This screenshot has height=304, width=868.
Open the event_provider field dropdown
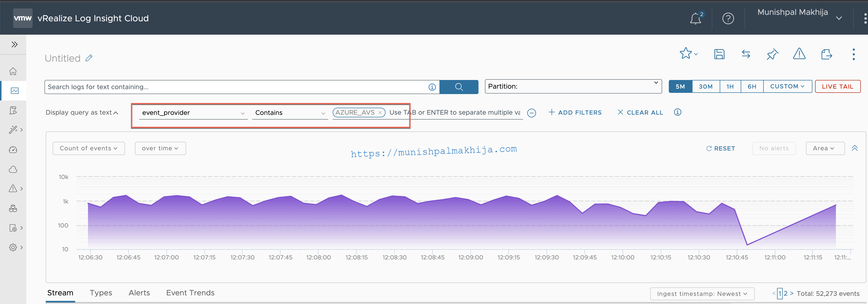pyautogui.click(x=193, y=113)
